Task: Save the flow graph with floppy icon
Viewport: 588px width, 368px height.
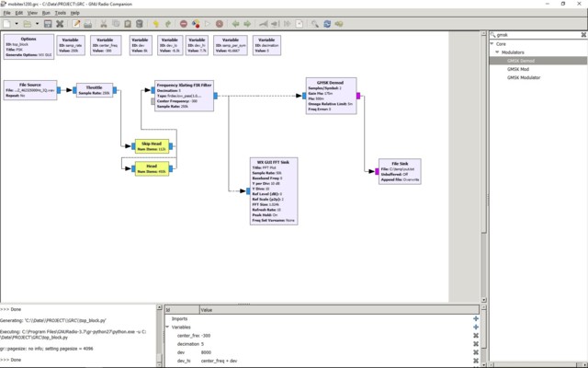Action: [48, 24]
